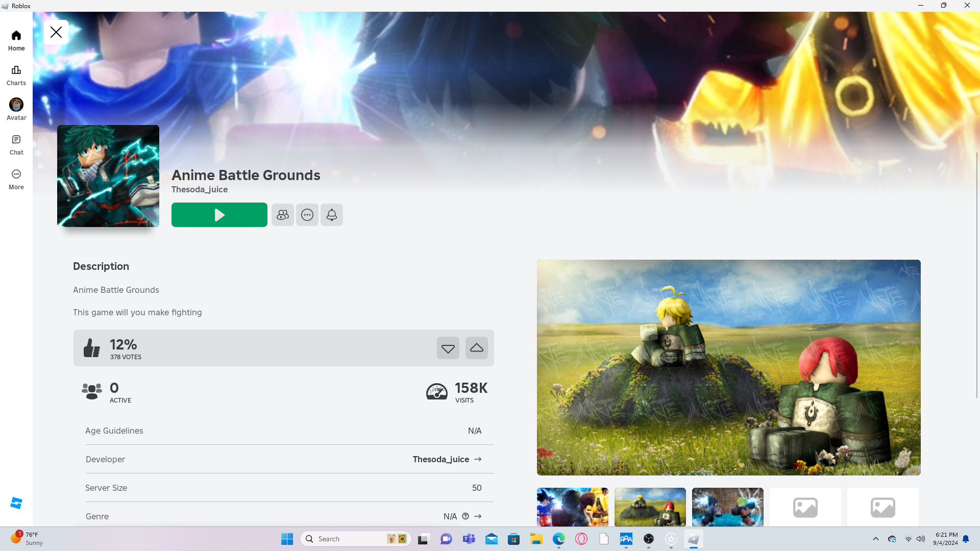Expand the More menu in sidebar
This screenshot has height=551, width=980.
click(x=16, y=179)
